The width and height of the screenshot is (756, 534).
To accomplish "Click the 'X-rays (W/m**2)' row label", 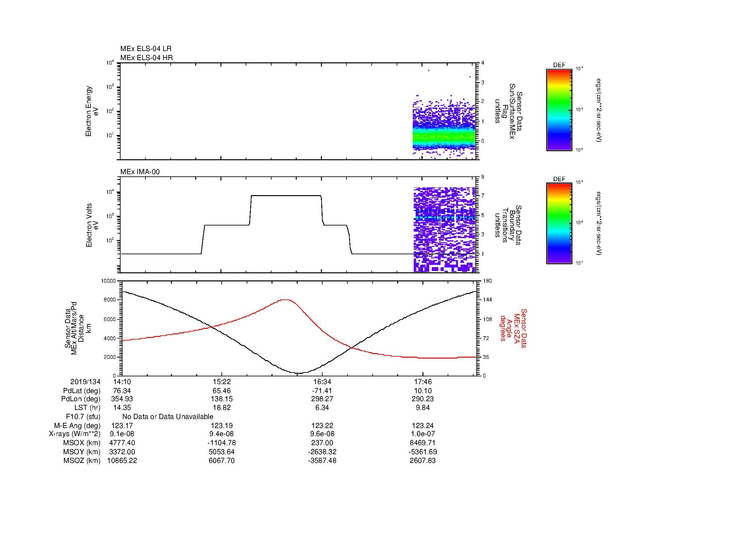I will [x=75, y=434].
